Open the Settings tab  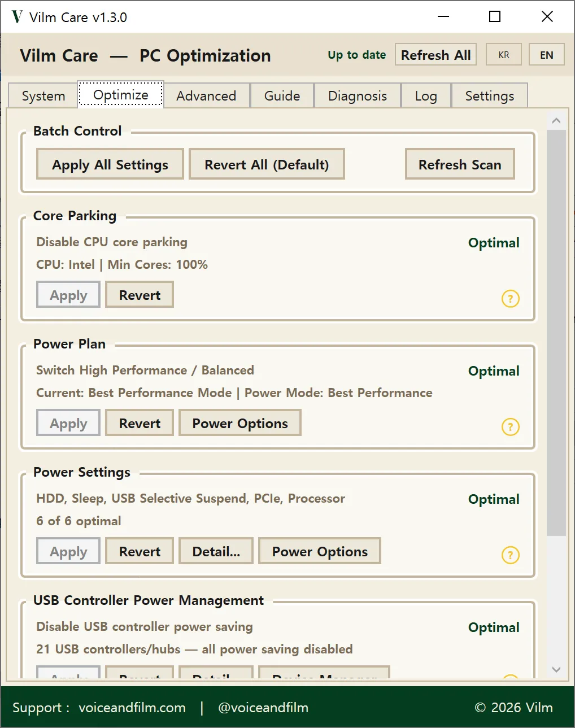point(490,96)
